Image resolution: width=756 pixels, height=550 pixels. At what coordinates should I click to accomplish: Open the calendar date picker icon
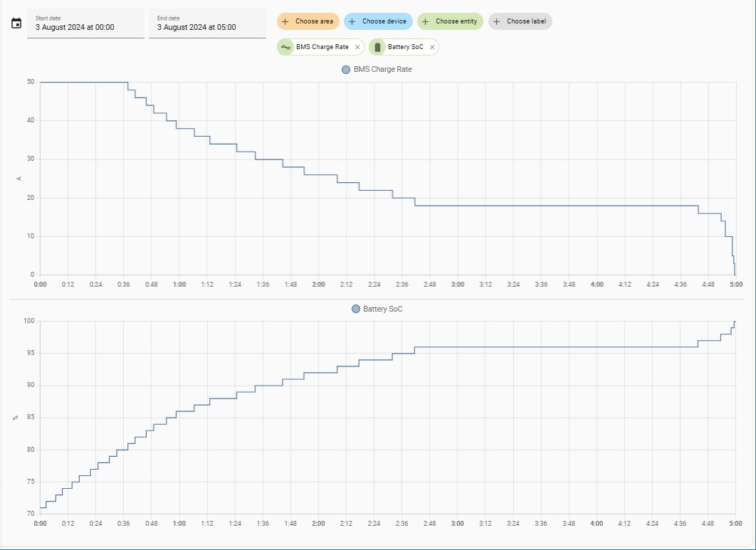(x=16, y=23)
